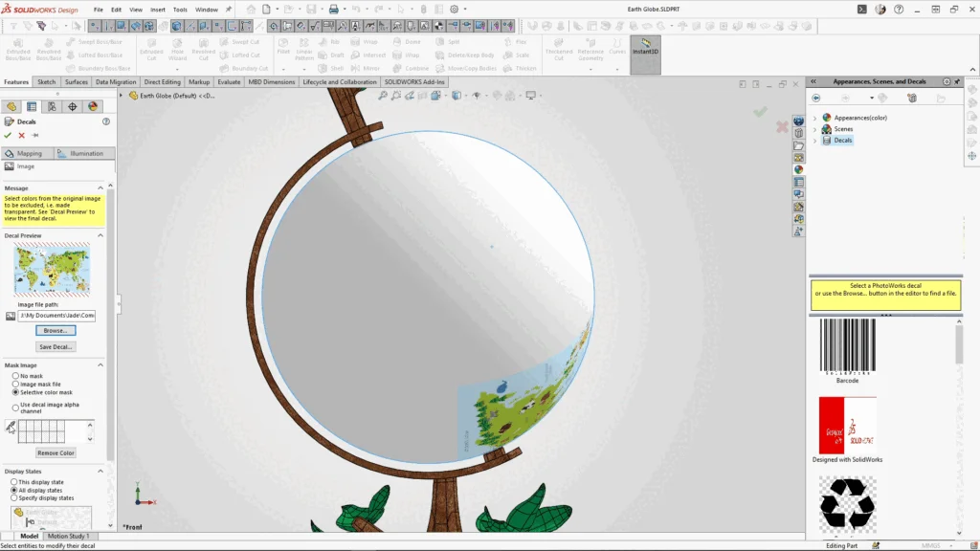
Task: Collapse the Decal Preview section
Action: 100,235
